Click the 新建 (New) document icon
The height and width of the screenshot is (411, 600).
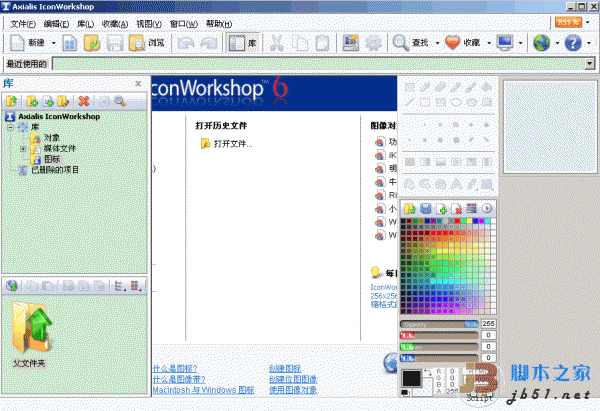pyautogui.click(x=17, y=42)
